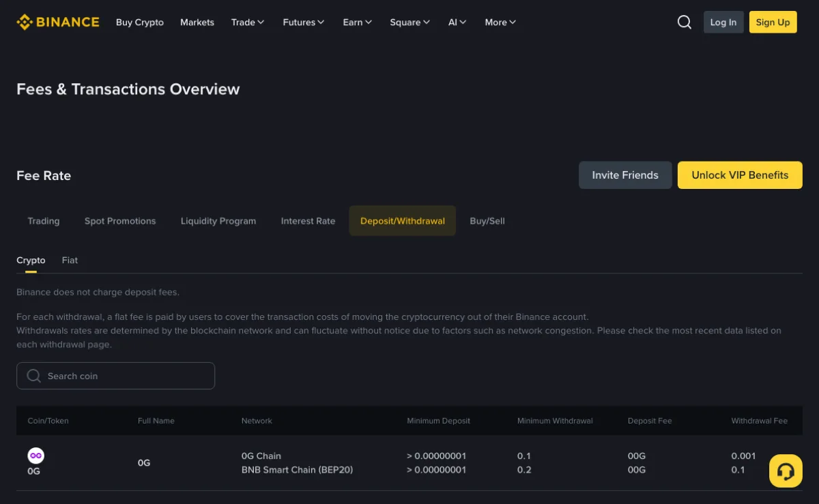Open the Markets page
The height and width of the screenshot is (504, 819).
197,22
